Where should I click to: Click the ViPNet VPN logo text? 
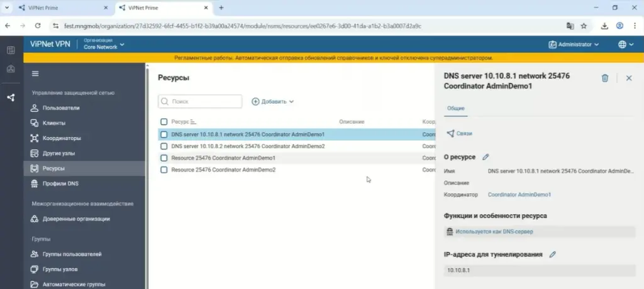point(50,45)
